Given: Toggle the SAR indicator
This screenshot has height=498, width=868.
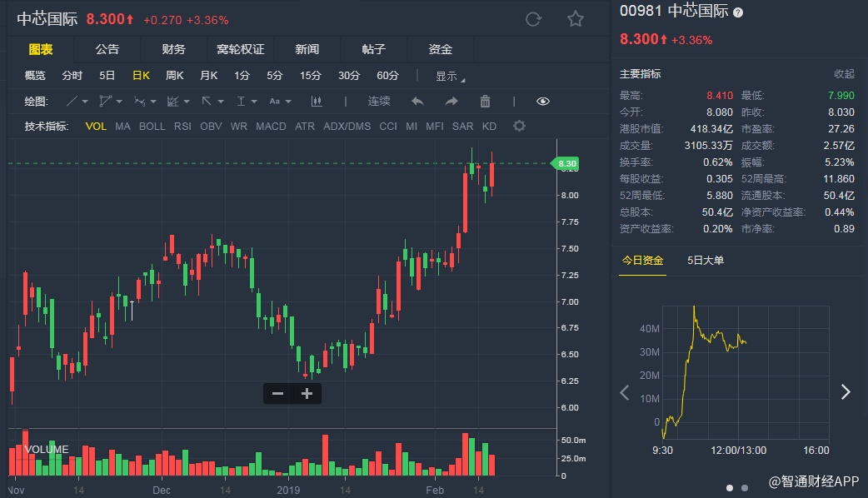Looking at the screenshot, I should 463,126.
